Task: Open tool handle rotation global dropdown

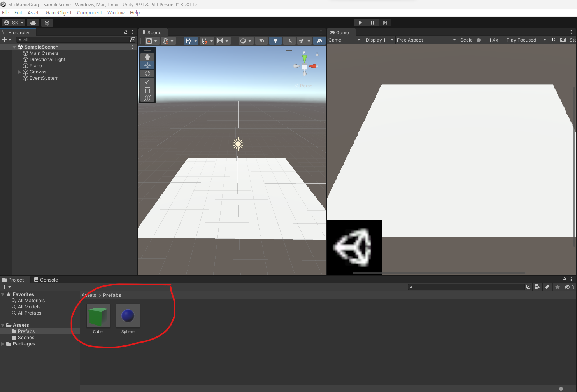Action: 168,41
